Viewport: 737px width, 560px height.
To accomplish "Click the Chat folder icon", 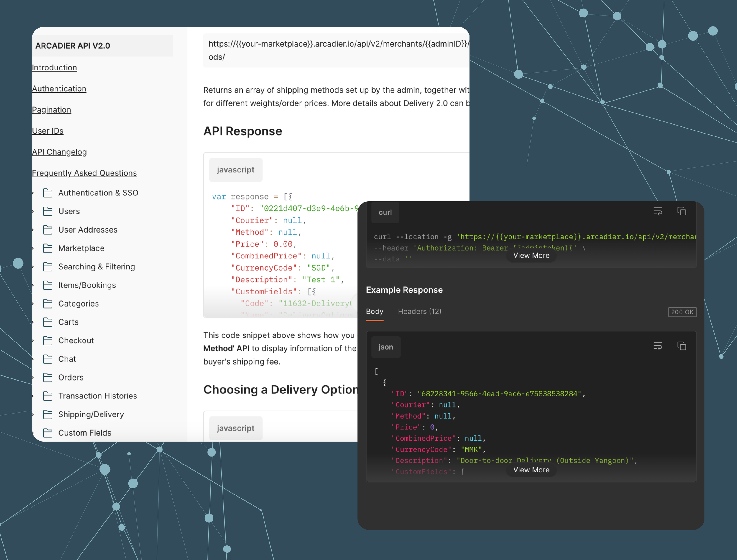I will [48, 359].
